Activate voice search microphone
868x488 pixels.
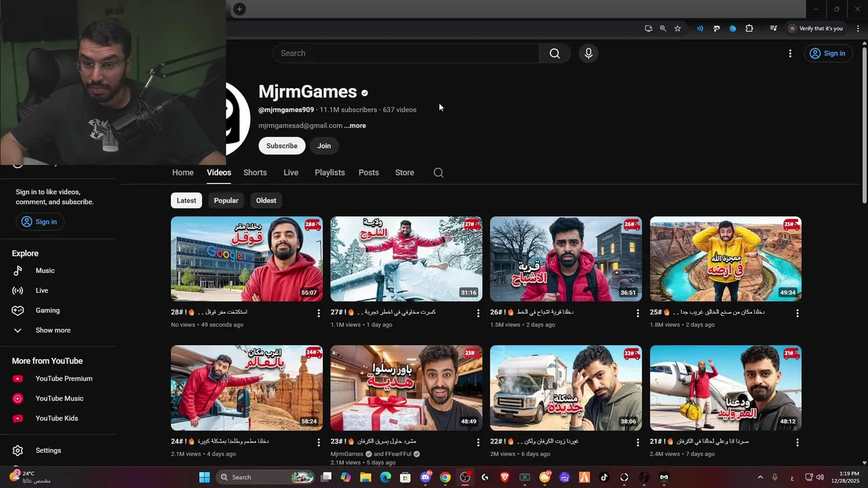589,54
